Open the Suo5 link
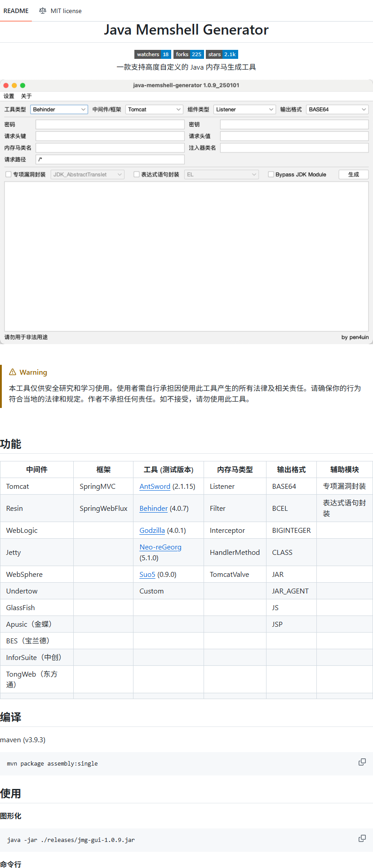The width and height of the screenshot is (373, 868). 147,575
